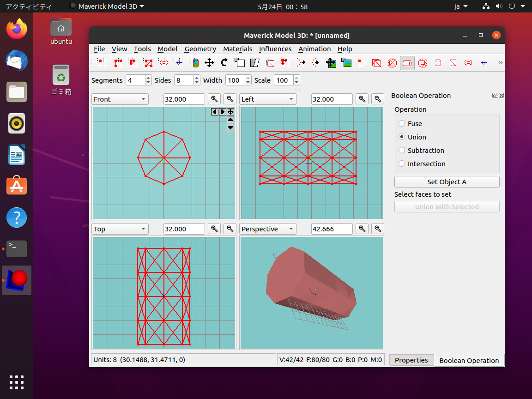Open the Materials menu
This screenshot has width=532, height=399.
coord(237,49)
